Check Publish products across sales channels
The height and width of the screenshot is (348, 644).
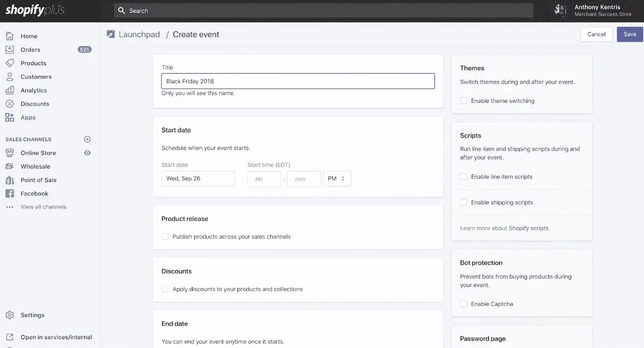click(165, 236)
